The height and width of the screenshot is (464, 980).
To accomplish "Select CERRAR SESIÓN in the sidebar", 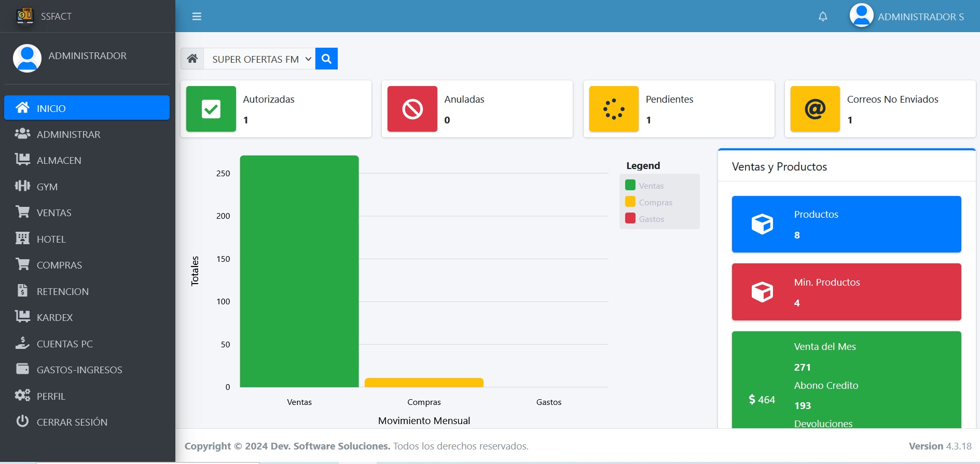I will click(72, 422).
